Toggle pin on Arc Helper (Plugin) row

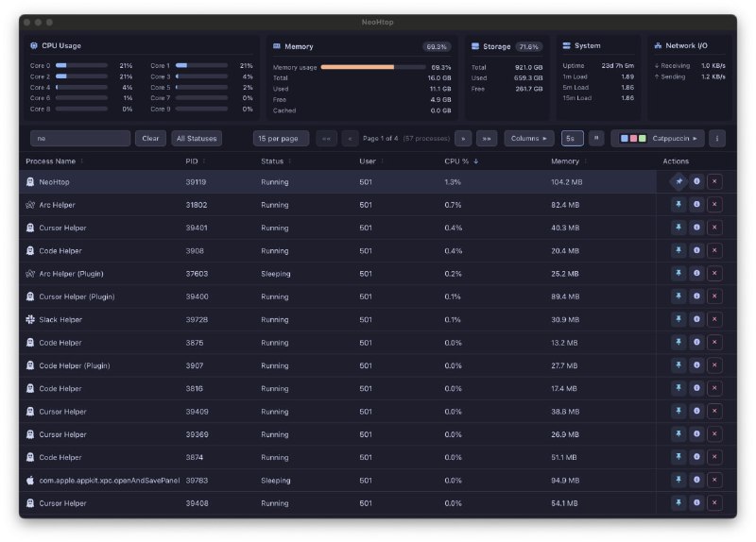coord(679,274)
